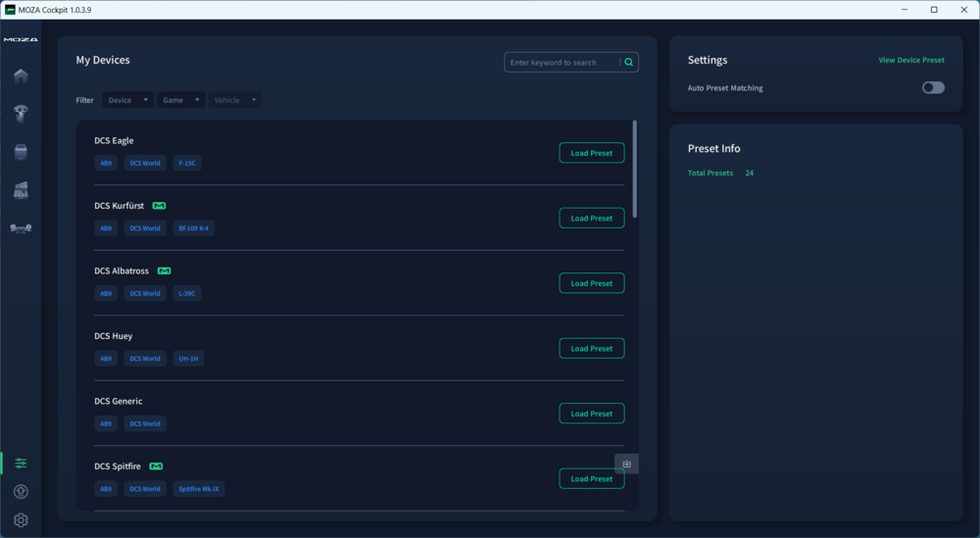The height and width of the screenshot is (538, 980).
Task: Load the DCS Eagle preset
Action: (591, 153)
